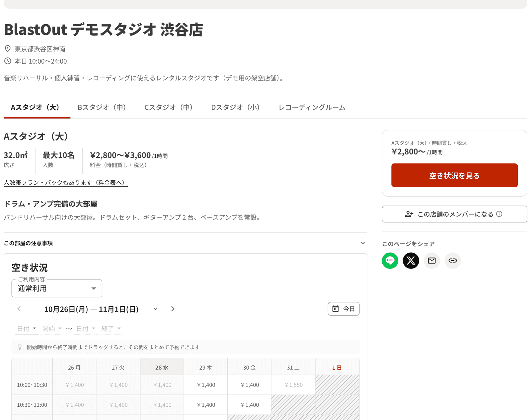This screenshot has width=531, height=420.
Task: Click the 29木 column header
Action: click(x=206, y=367)
